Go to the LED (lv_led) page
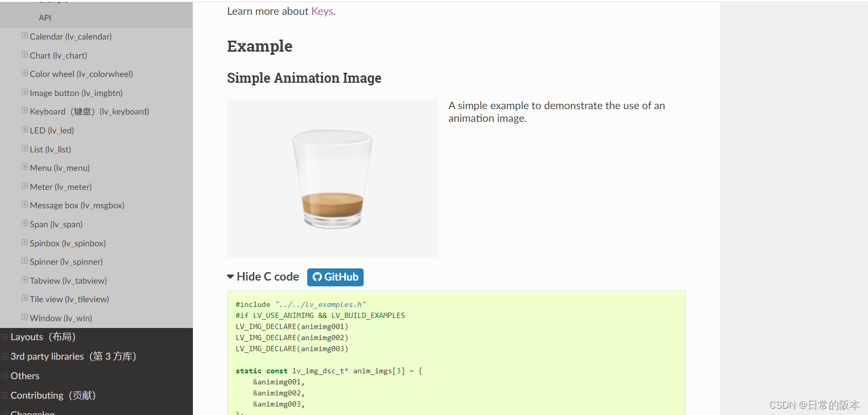Screen dimensions: 868x415 52,130
